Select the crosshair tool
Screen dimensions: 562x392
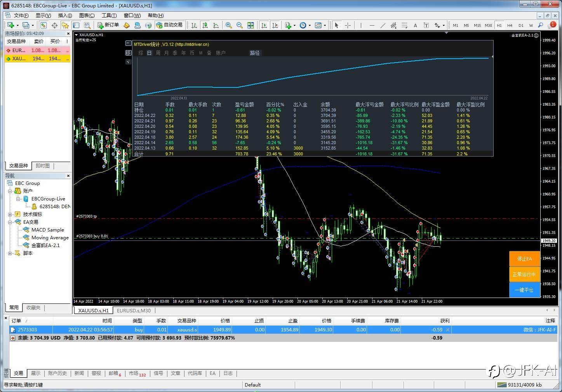coord(348,25)
